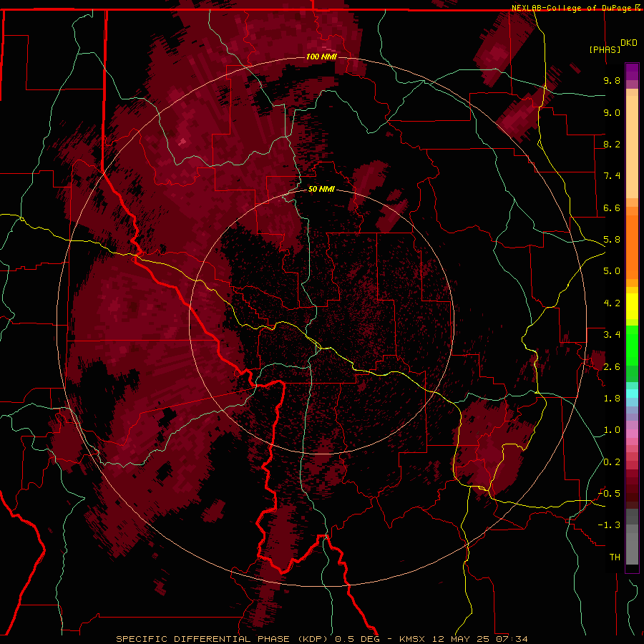Click the 2.6 value on the scale

coord(612,367)
